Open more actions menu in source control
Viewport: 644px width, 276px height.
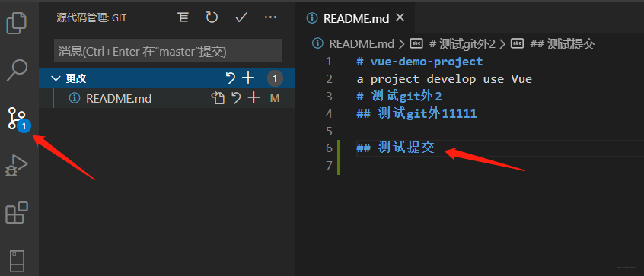[x=271, y=17]
